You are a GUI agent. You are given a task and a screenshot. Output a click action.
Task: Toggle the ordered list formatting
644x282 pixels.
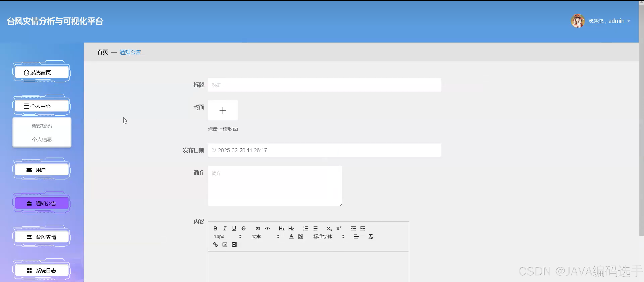point(305,228)
